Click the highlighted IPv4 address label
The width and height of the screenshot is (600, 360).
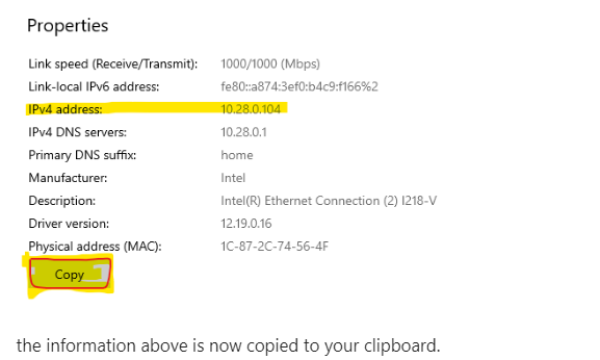pyautogui.click(x=65, y=109)
